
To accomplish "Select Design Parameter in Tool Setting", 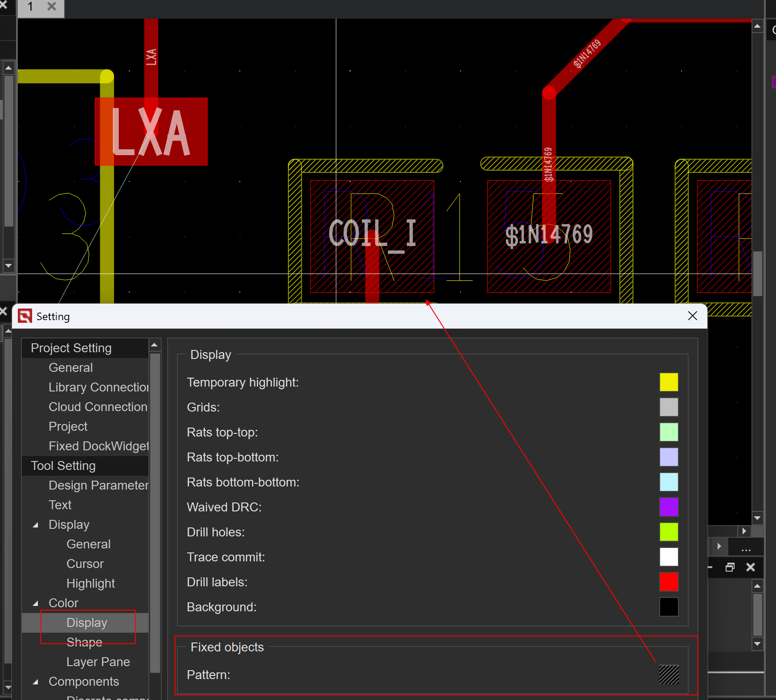I will (x=98, y=485).
